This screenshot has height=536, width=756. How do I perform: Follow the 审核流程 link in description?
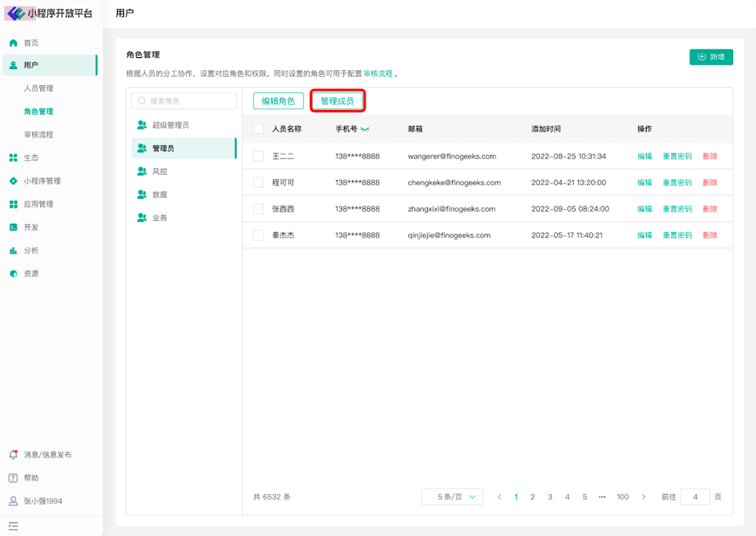coord(378,74)
